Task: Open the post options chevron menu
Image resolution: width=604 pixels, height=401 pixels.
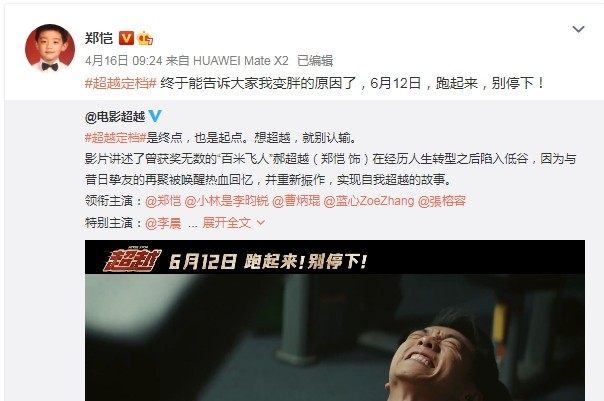Action: coord(579,29)
